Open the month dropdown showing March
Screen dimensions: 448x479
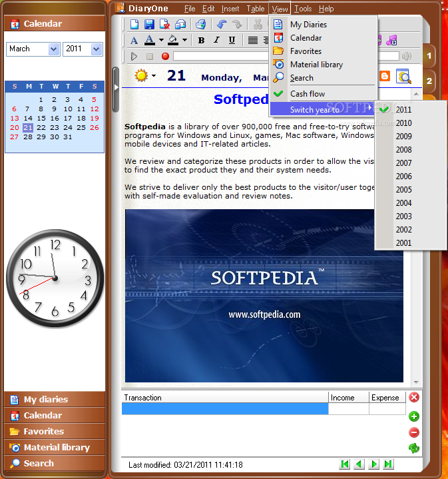54,49
